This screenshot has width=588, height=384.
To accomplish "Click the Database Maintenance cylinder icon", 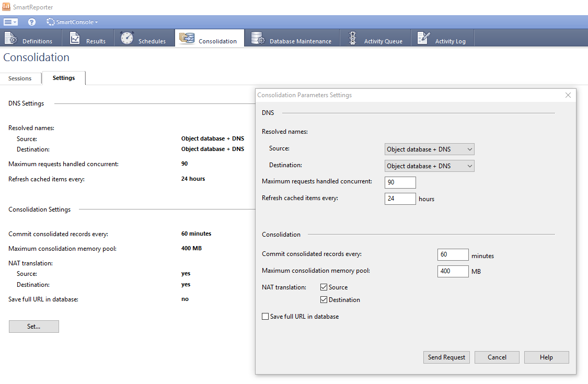I will pyautogui.click(x=258, y=38).
